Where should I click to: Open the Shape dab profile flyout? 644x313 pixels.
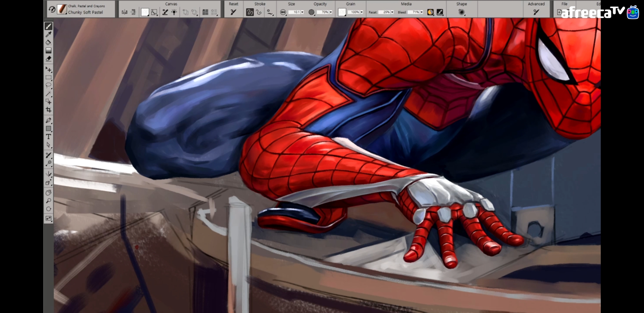[x=461, y=12]
